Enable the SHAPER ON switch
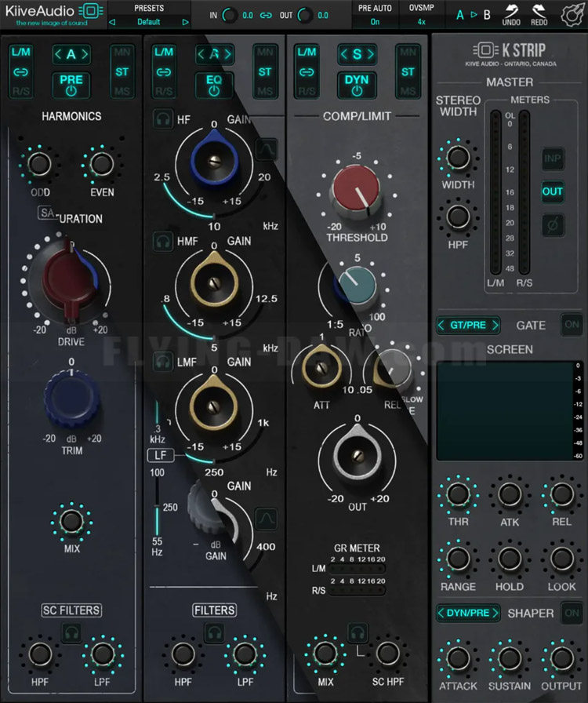This screenshot has width=588, height=703. [x=572, y=613]
